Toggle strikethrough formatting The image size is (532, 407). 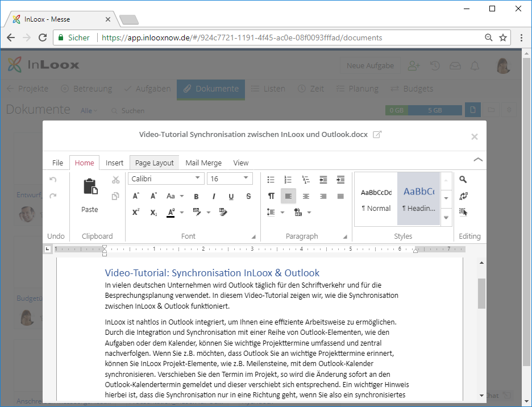pos(248,196)
